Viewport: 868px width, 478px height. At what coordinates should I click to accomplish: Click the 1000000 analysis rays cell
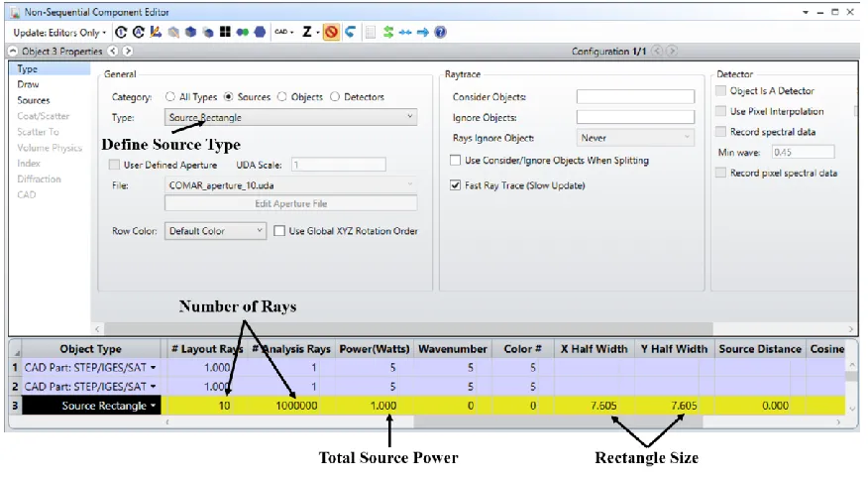coord(291,406)
